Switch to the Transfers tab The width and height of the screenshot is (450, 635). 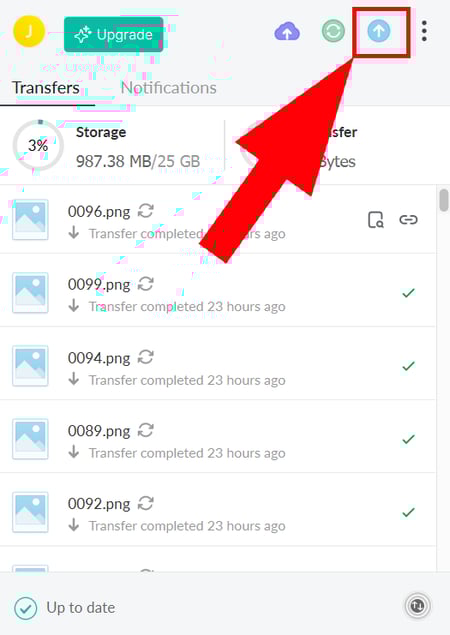pyautogui.click(x=46, y=88)
